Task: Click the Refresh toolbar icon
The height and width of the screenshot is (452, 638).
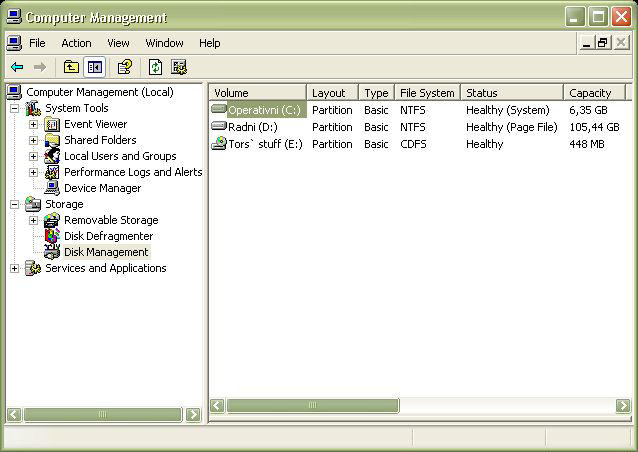Action: click(x=155, y=67)
